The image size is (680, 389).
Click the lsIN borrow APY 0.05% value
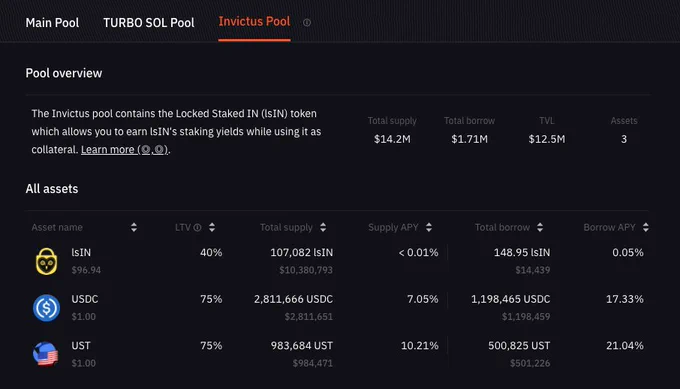click(x=628, y=252)
